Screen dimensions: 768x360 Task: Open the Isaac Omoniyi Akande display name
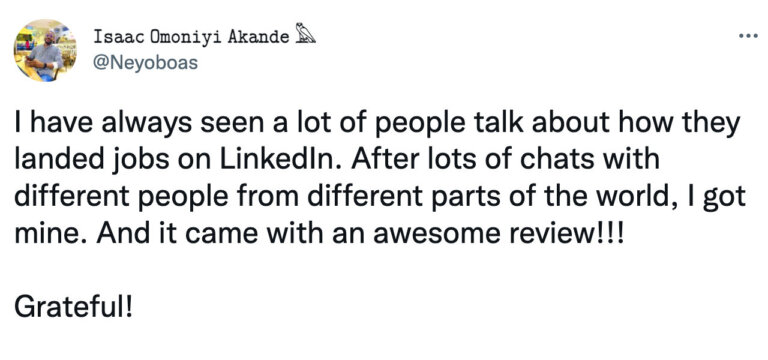pos(191,37)
